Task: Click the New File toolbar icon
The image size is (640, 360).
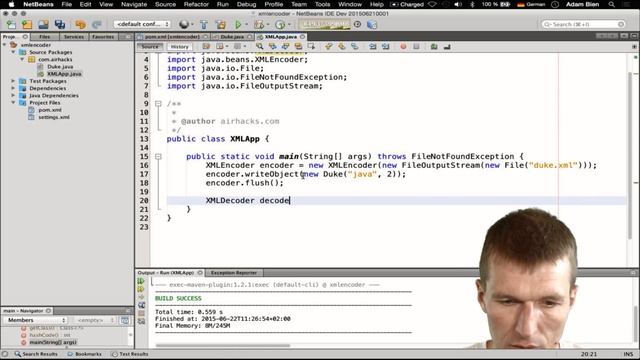Action: [x=11, y=24]
